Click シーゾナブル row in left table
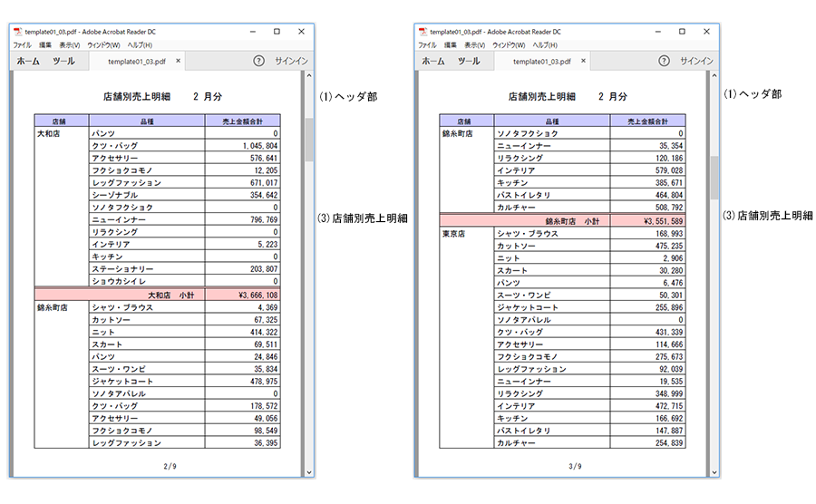This screenshot has width=816, height=504. (185, 195)
